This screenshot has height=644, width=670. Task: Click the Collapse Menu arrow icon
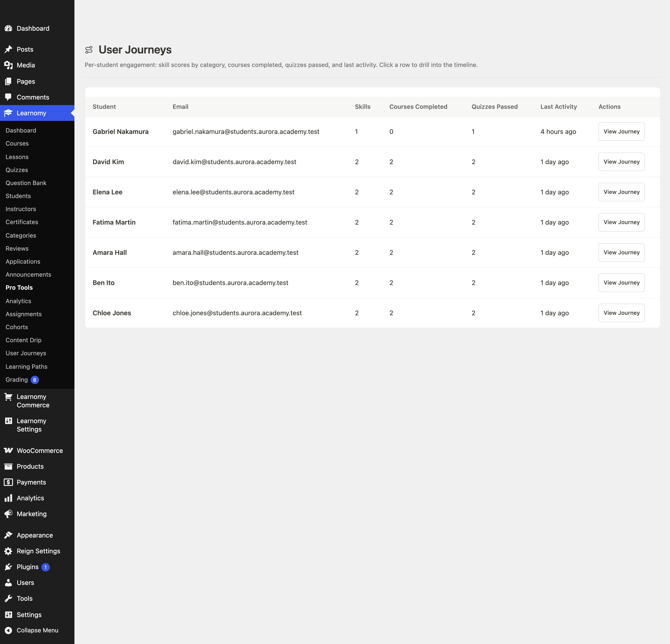click(x=9, y=630)
